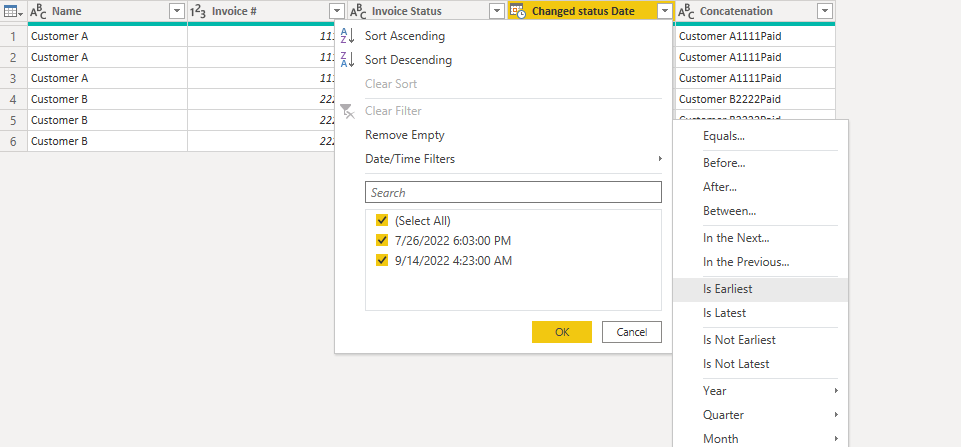The height and width of the screenshot is (447, 961).
Task: Click the text type icon of Concatenation column
Action: (x=687, y=11)
